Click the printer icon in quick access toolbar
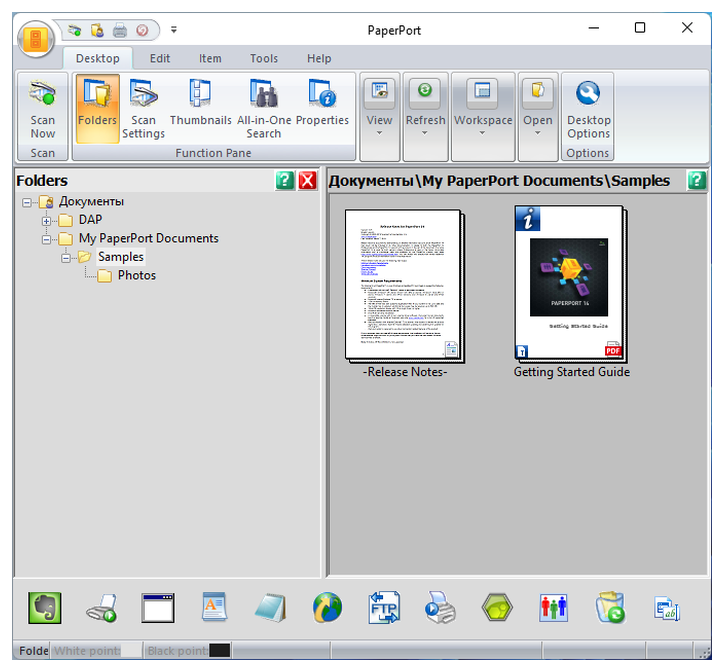 (120, 31)
